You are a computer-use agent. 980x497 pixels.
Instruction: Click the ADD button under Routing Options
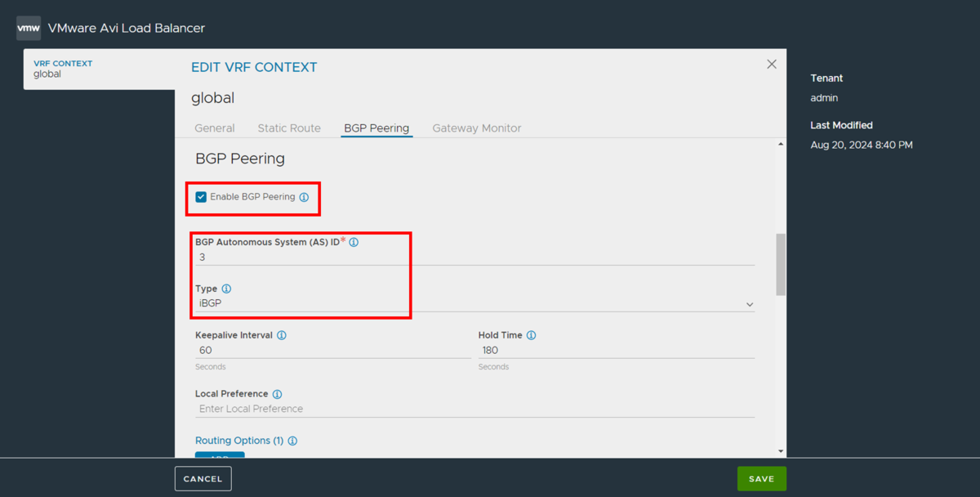220,454
